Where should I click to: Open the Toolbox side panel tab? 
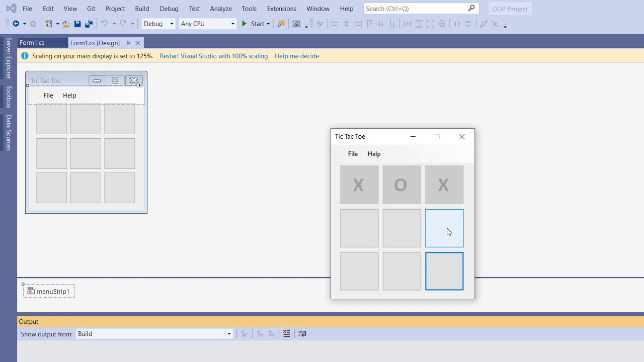tap(9, 97)
